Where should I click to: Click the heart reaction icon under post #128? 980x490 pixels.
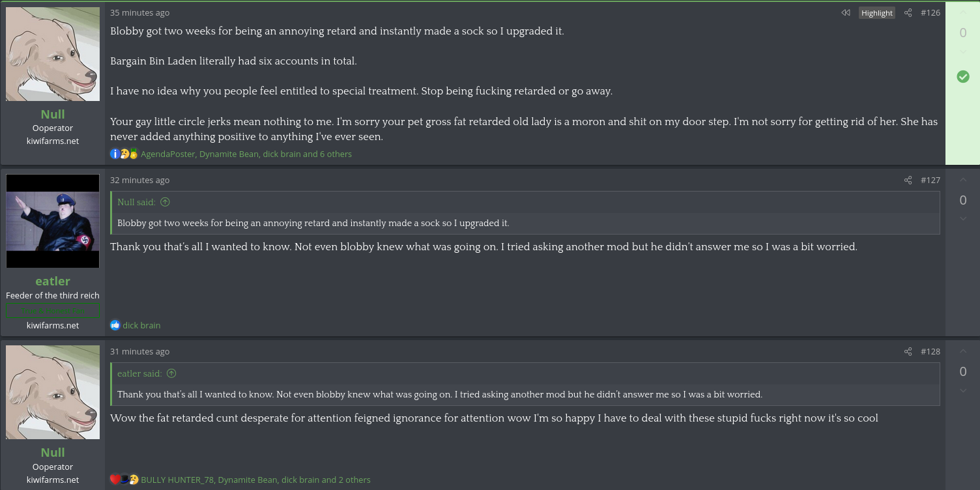point(115,480)
